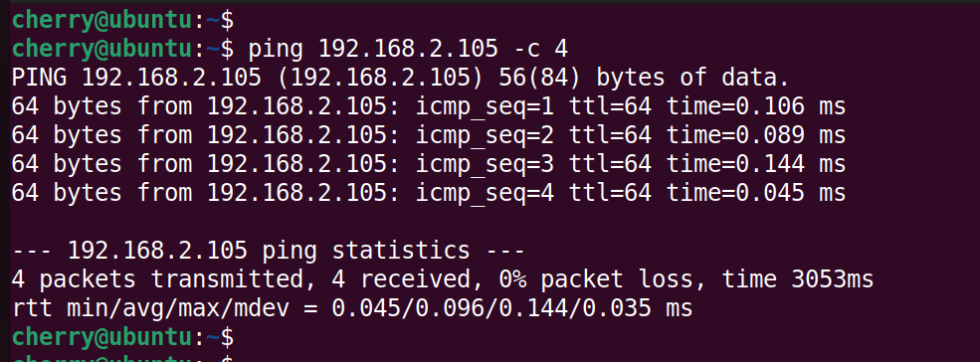Click the topmost empty cherry@ubuntu prompt line
Viewport: 980px width, 362px height.
point(122,20)
